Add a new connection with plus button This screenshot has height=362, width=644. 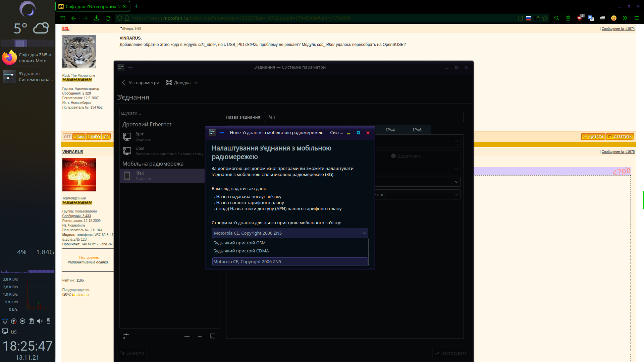(187, 336)
